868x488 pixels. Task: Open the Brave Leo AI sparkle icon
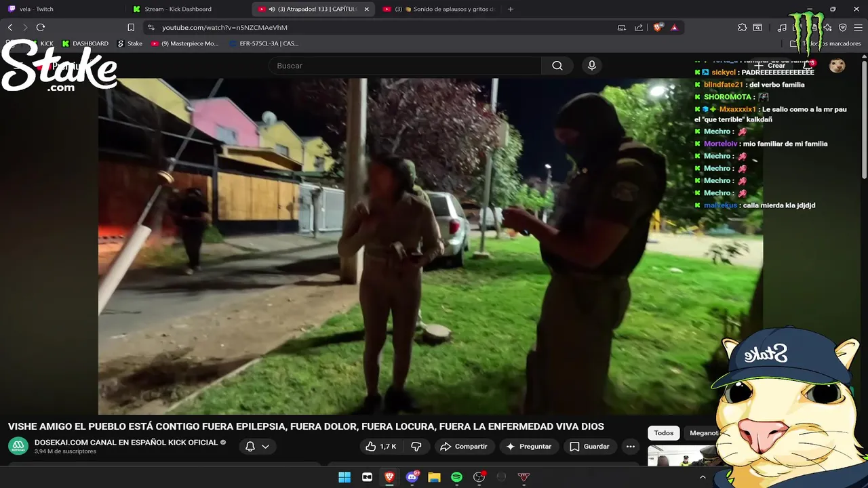828,28
